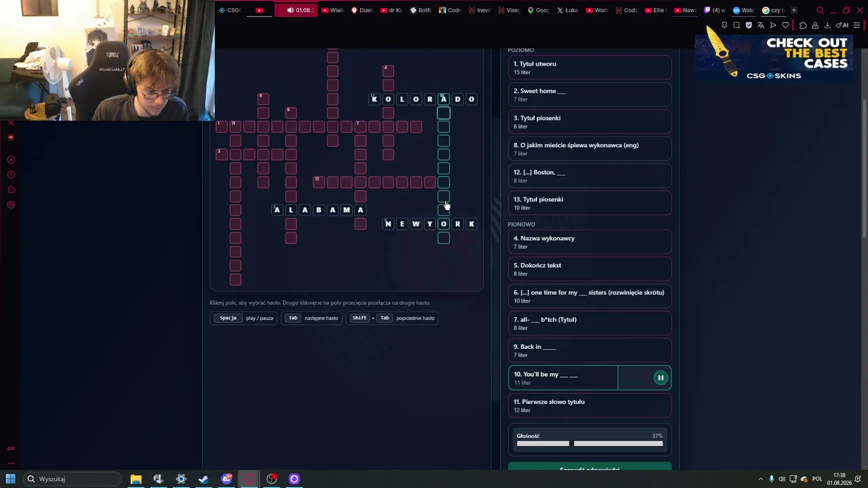
Task: Click crossword cell numbered 4
Action: tap(388, 71)
